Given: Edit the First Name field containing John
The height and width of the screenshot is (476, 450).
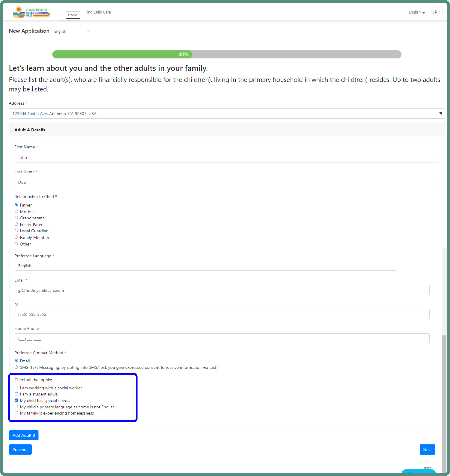Looking at the screenshot, I should click(227, 157).
